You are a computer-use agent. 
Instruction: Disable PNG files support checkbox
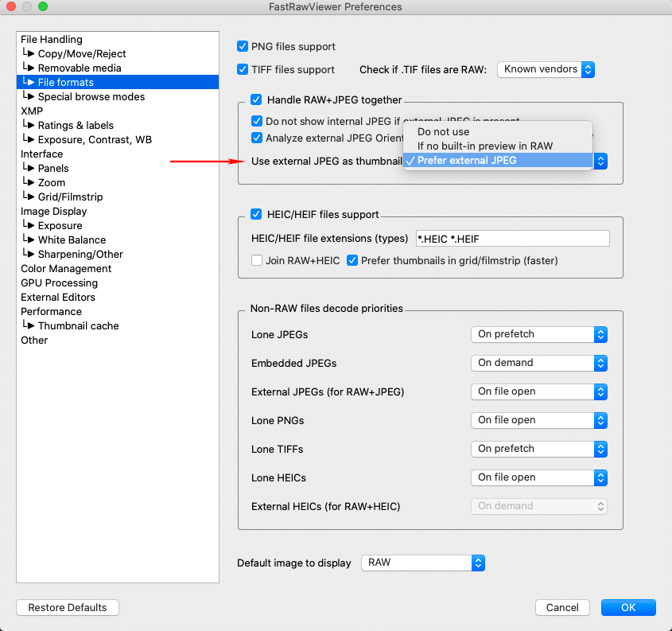243,47
